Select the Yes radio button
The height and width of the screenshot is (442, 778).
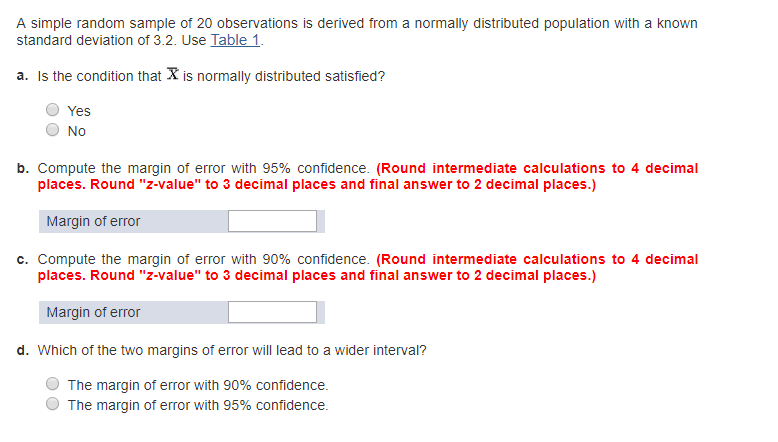[x=52, y=111]
